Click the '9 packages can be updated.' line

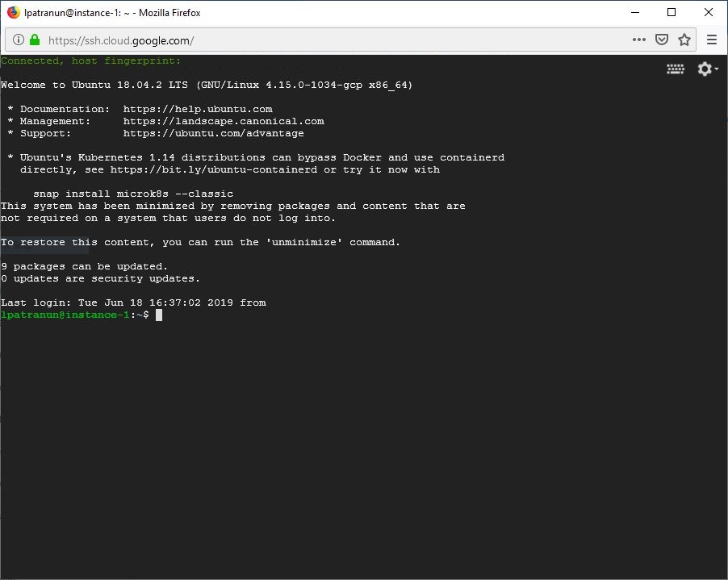[x=84, y=266]
